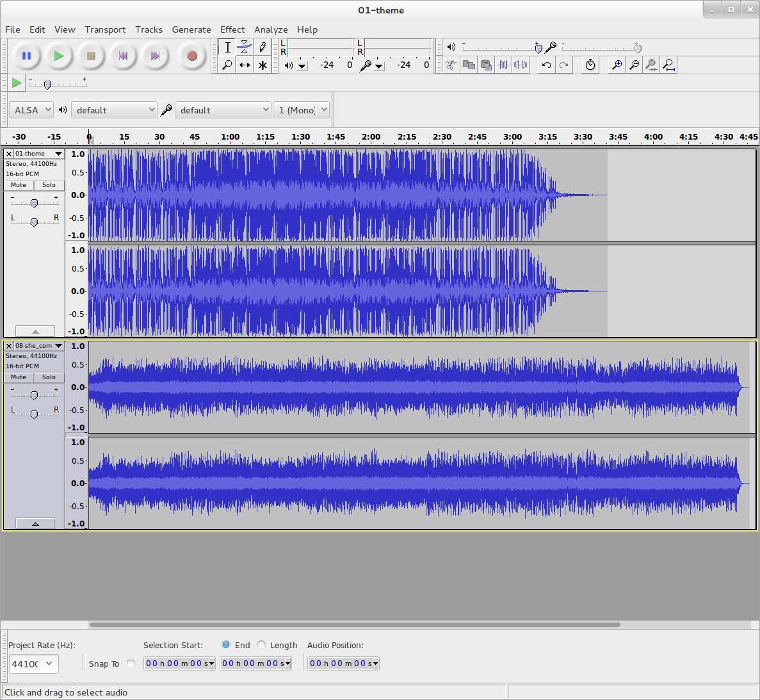Click the horizontal scrollbar
The width and height of the screenshot is (760, 700).
(355, 624)
